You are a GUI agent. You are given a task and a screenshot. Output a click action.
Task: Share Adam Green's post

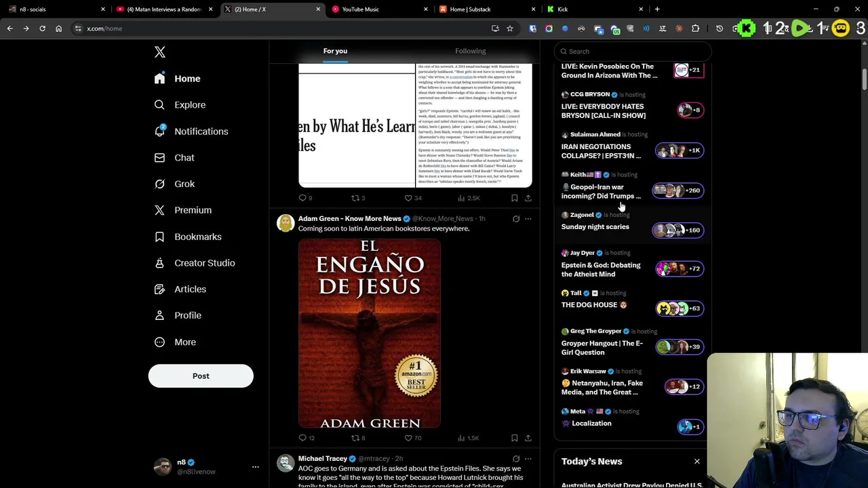(x=528, y=438)
